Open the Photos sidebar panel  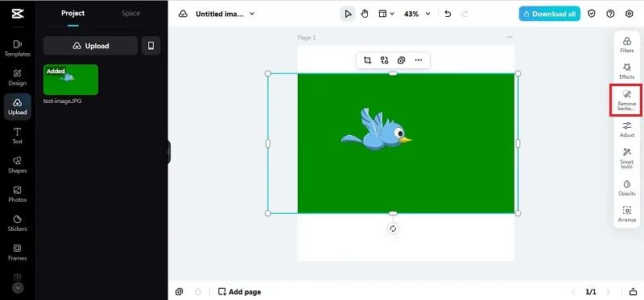pos(17,194)
